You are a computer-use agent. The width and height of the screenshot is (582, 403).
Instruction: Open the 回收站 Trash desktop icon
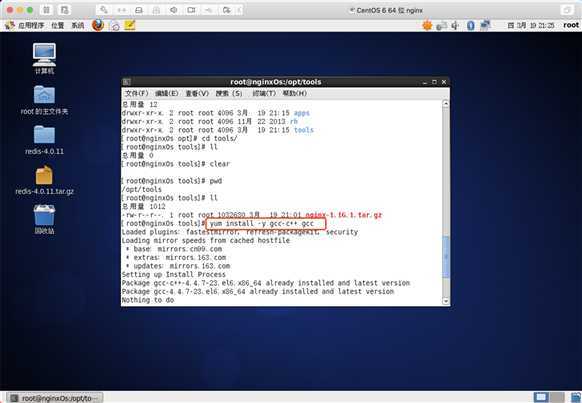click(44, 219)
